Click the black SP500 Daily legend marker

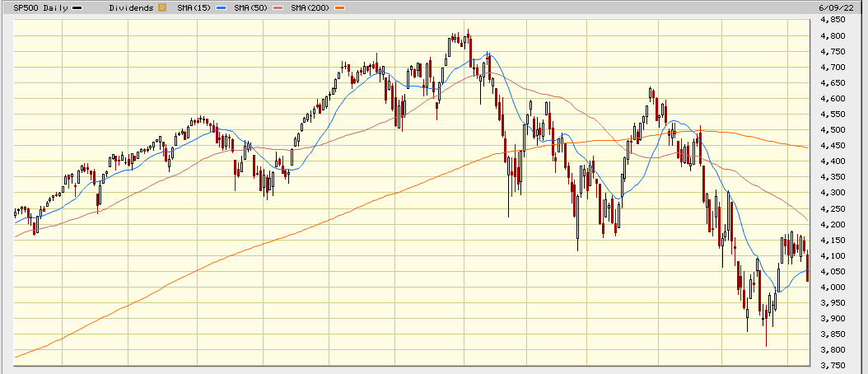[77, 7]
